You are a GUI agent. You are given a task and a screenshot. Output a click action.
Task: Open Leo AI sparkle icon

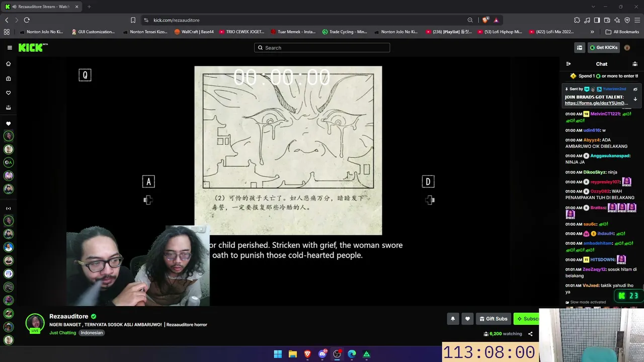click(x=617, y=20)
